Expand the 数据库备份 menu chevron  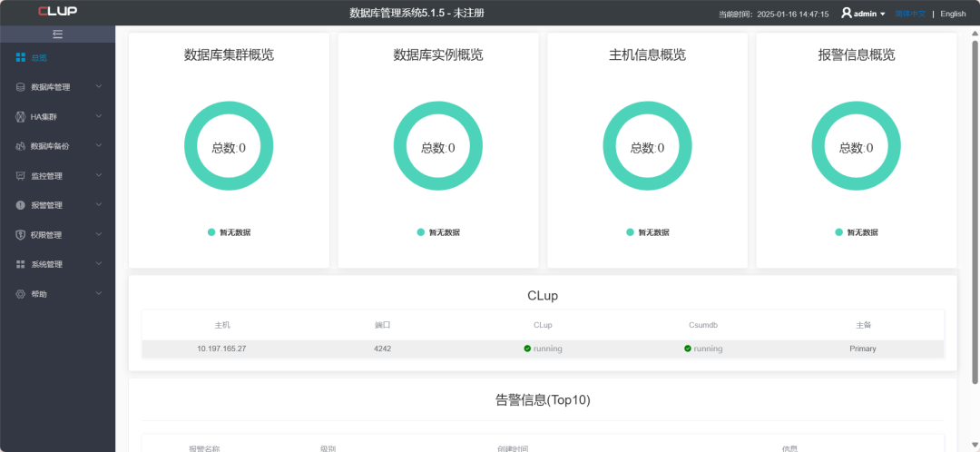[x=99, y=145]
